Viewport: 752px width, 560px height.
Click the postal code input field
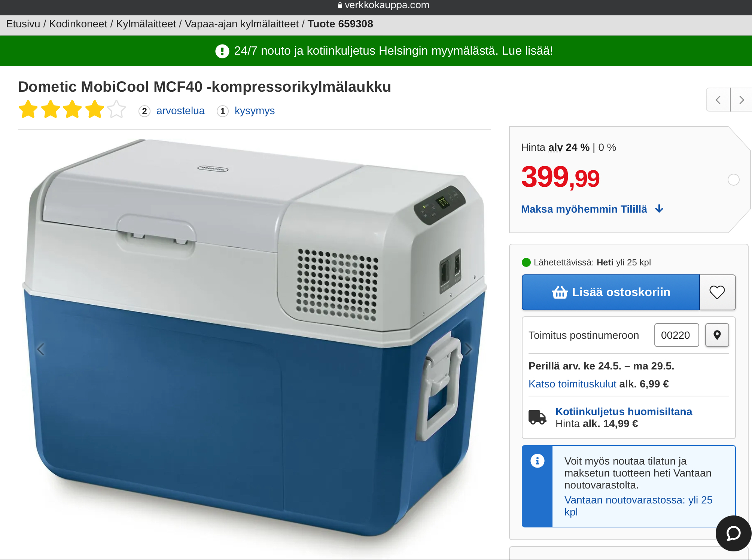pyautogui.click(x=676, y=335)
